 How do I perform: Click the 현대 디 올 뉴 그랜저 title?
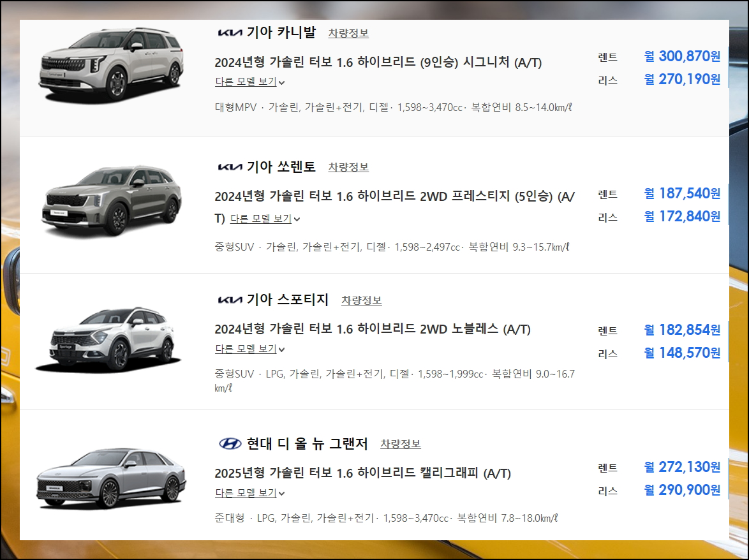coord(307,443)
